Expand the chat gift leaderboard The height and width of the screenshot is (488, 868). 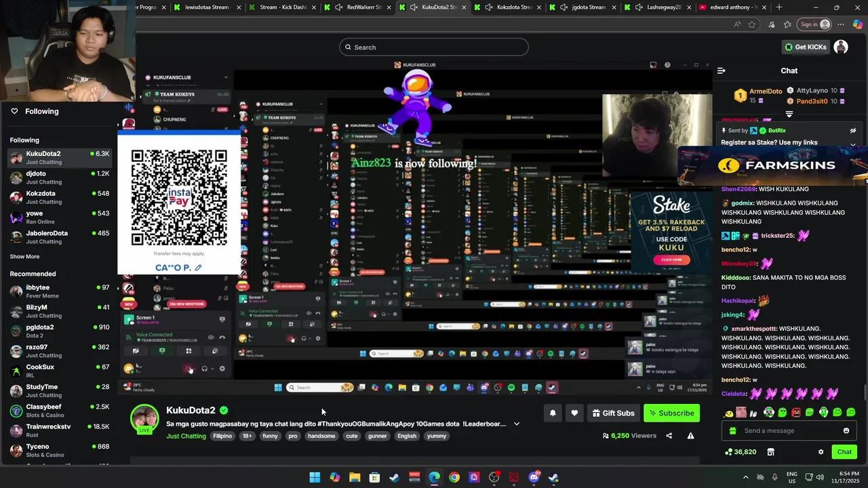click(x=789, y=114)
